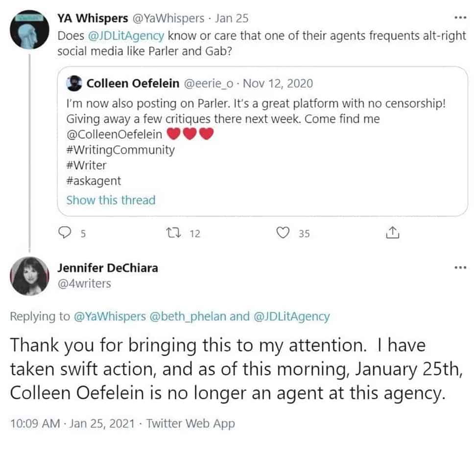This screenshot has height=452, width=476.
Task: Click the YA Whispers display name
Action: (93, 18)
